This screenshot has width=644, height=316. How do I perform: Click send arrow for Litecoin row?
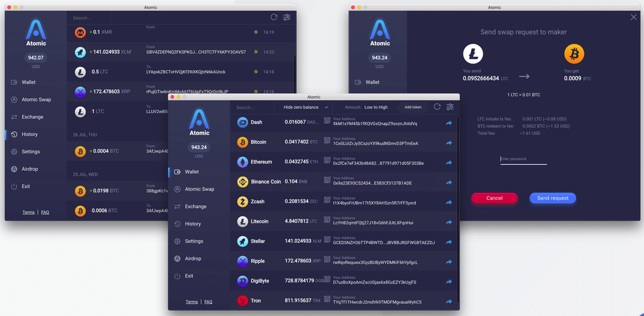tap(449, 222)
